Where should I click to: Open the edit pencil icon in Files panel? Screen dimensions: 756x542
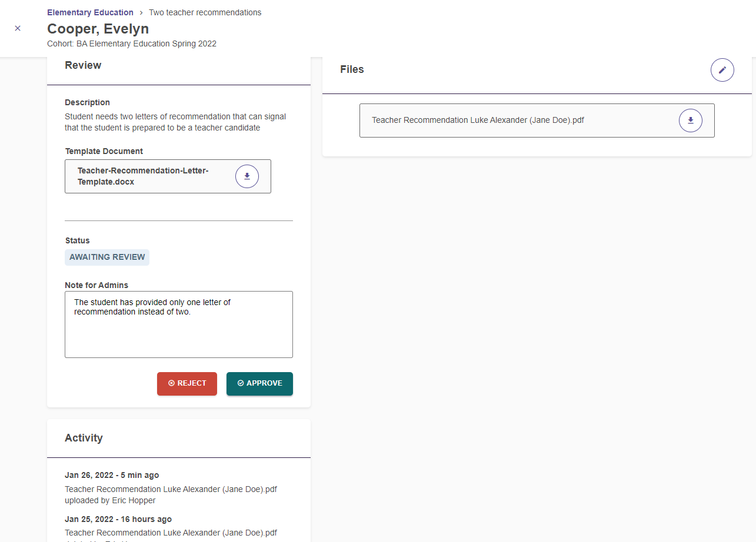pyautogui.click(x=722, y=69)
